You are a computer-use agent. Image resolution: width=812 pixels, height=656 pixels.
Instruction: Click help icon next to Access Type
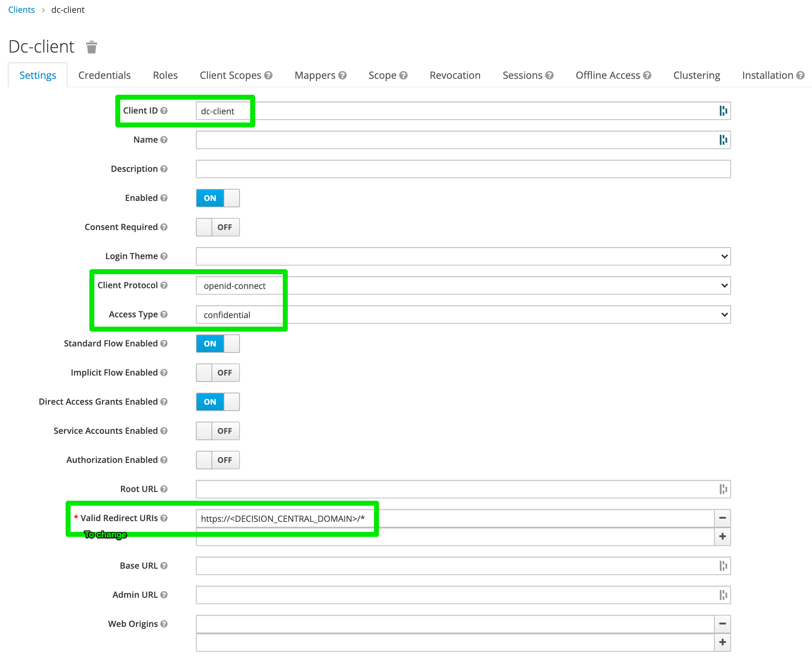pos(164,315)
